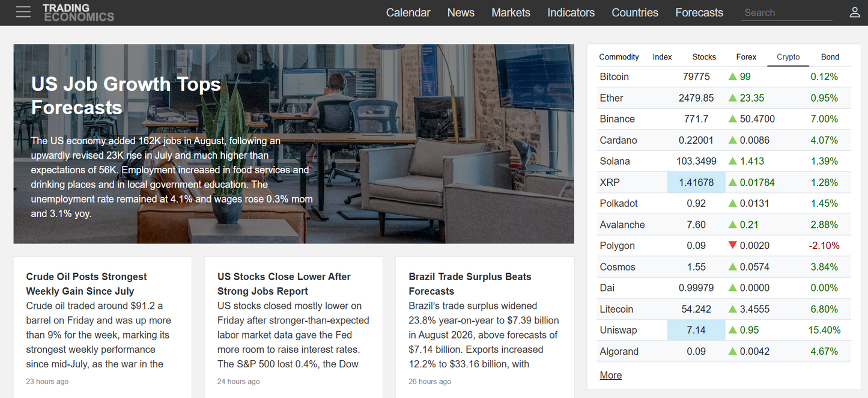Open Brazil Trade Surplus Beats Forecasts article
This screenshot has width=868, height=398.
coord(470,284)
